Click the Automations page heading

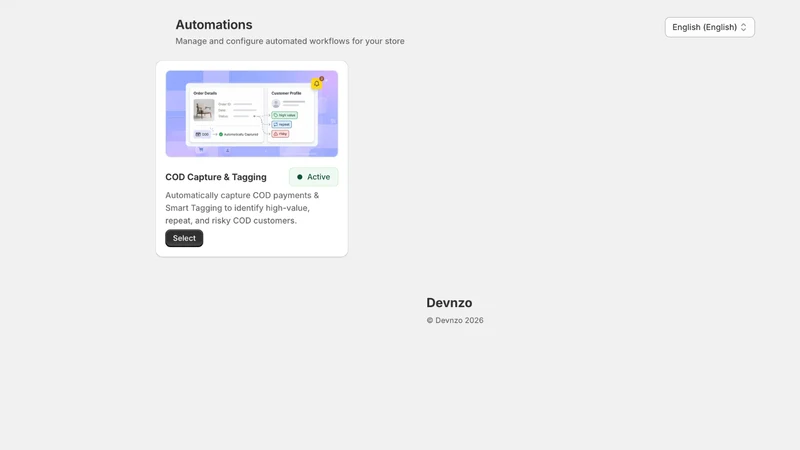[214, 24]
